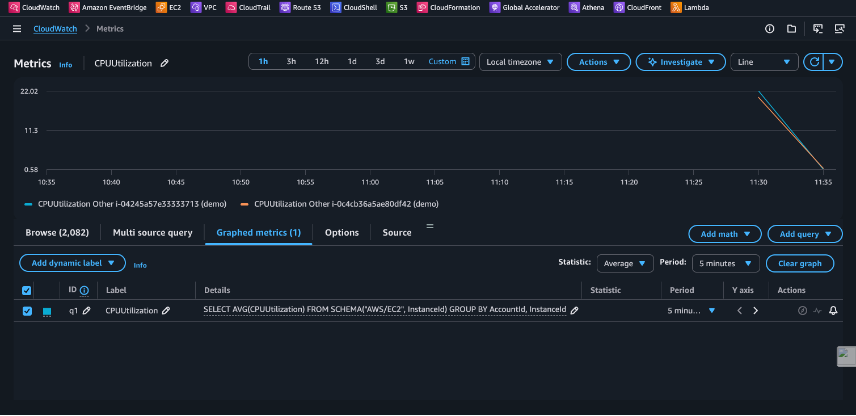Launch CloudShell from favorites bar
Screen dimensions: 856x416
354,8
